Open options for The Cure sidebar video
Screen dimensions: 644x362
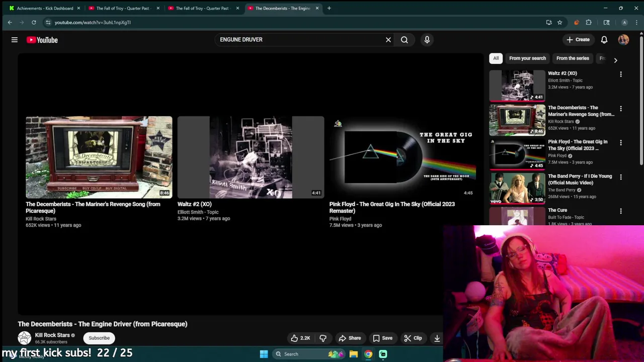click(621, 211)
